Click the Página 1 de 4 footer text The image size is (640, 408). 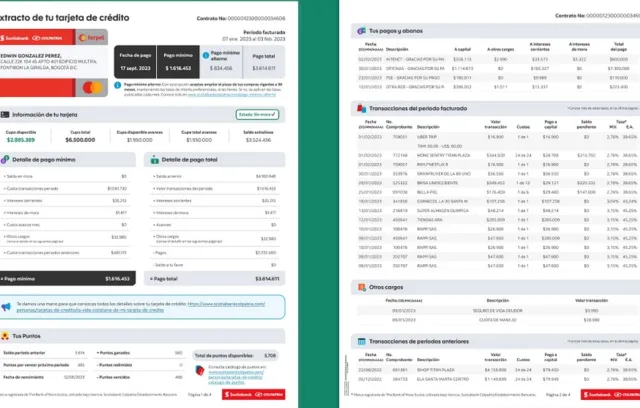(x=200, y=395)
